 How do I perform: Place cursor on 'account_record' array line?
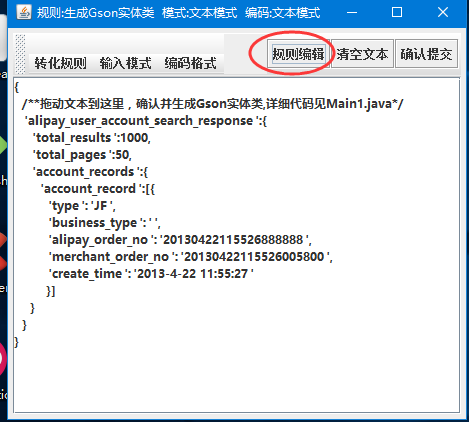[98, 189]
